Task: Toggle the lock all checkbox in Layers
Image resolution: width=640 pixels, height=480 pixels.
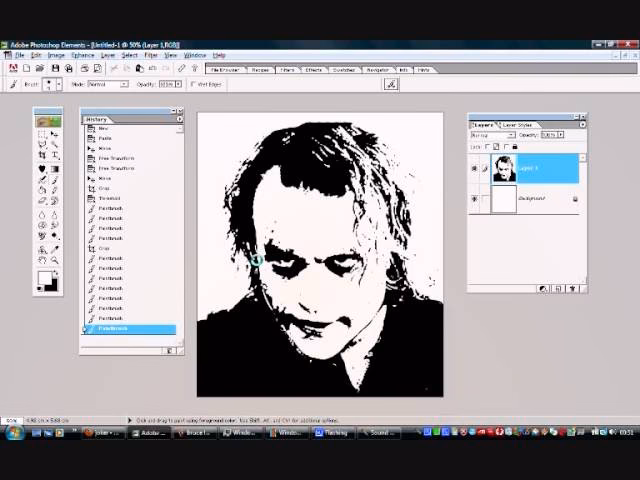Action: pyautogui.click(x=507, y=147)
